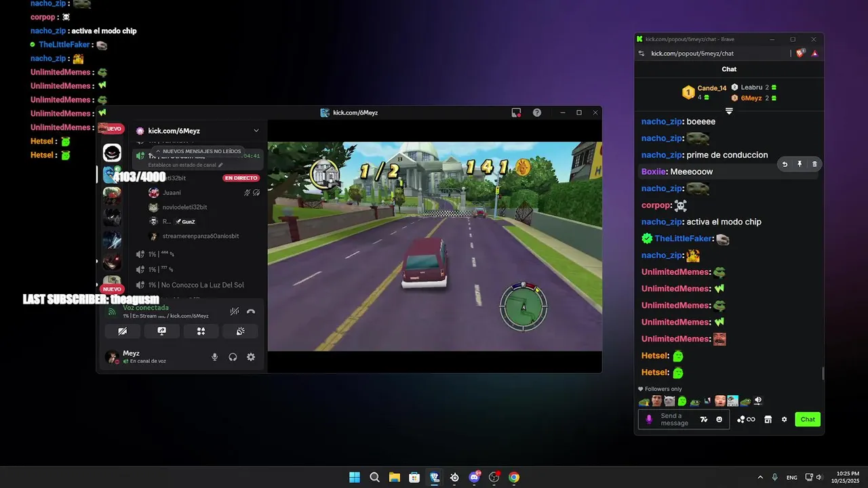Click the game stream video in Discord

click(x=435, y=246)
